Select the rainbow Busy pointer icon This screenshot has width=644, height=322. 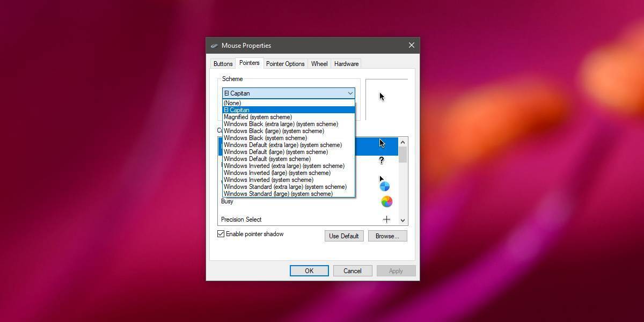[x=386, y=202]
